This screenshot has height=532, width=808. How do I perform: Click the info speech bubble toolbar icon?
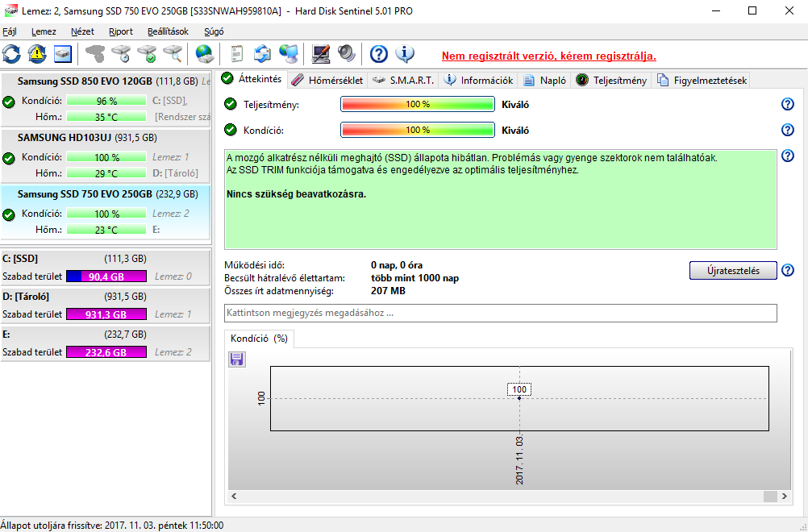(405, 53)
